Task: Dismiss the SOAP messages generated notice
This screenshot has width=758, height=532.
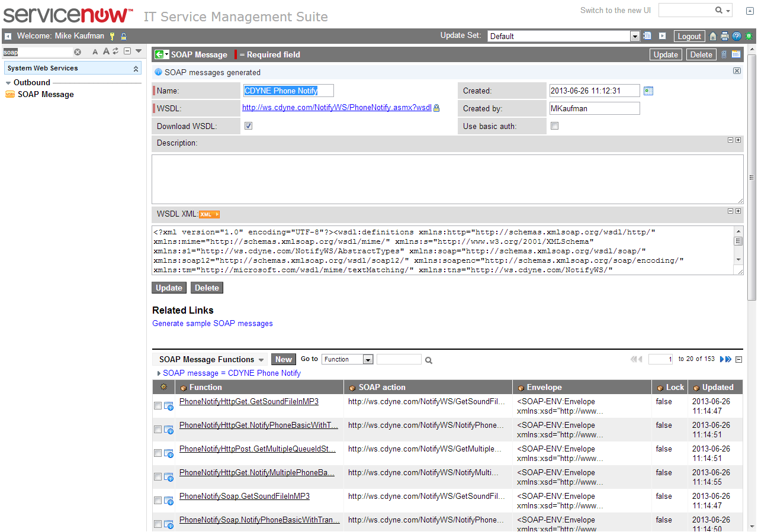Action: [737, 71]
